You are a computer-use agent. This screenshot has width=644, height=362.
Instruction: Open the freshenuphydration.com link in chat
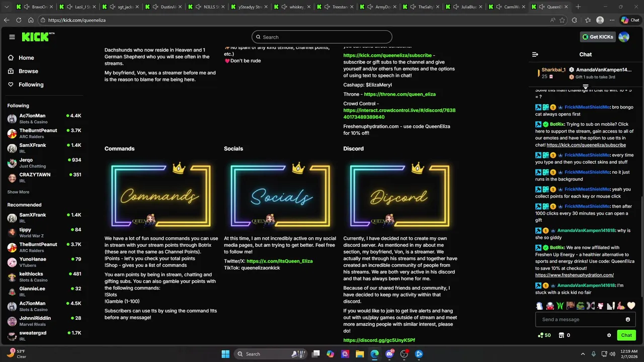574,275
